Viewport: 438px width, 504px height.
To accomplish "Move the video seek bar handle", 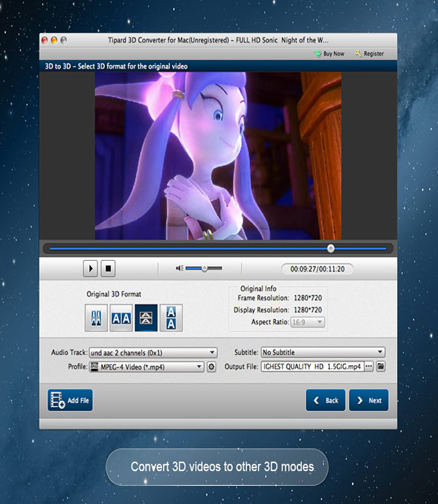I will pyautogui.click(x=331, y=248).
